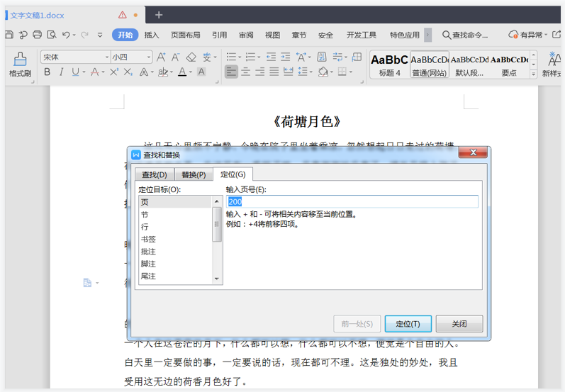Screen dimensions: 565x392
Task: Open the search command (查找命令) box
Action: (465, 35)
